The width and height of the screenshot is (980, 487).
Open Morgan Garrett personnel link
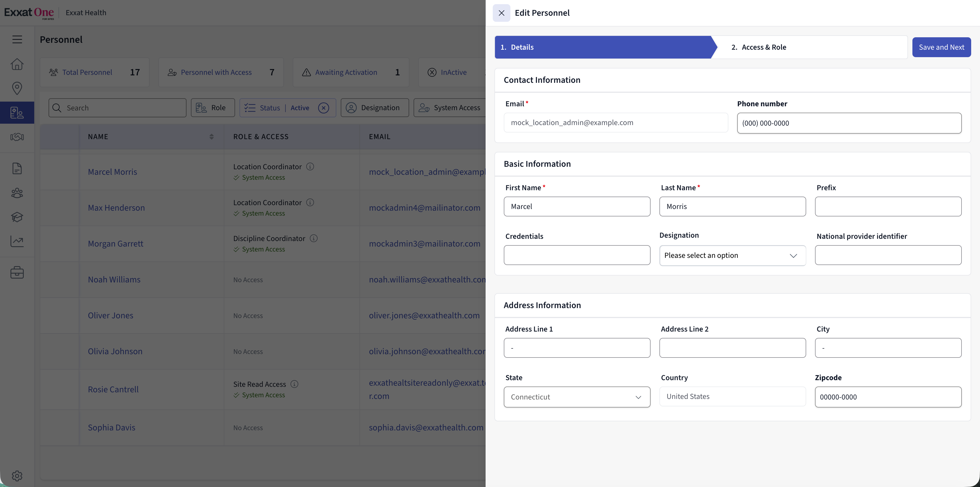pyautogui.click(x=115, y=244)
